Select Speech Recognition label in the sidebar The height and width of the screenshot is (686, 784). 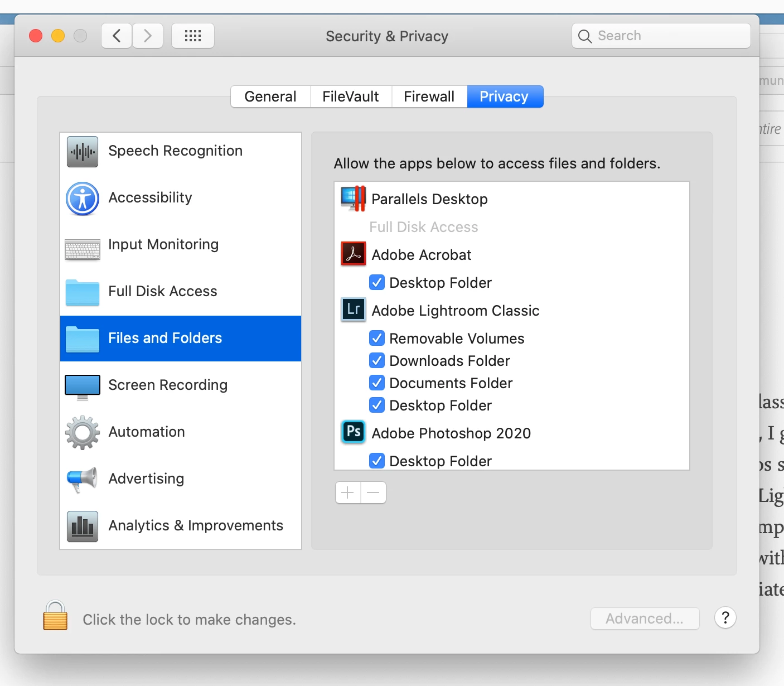176,151
